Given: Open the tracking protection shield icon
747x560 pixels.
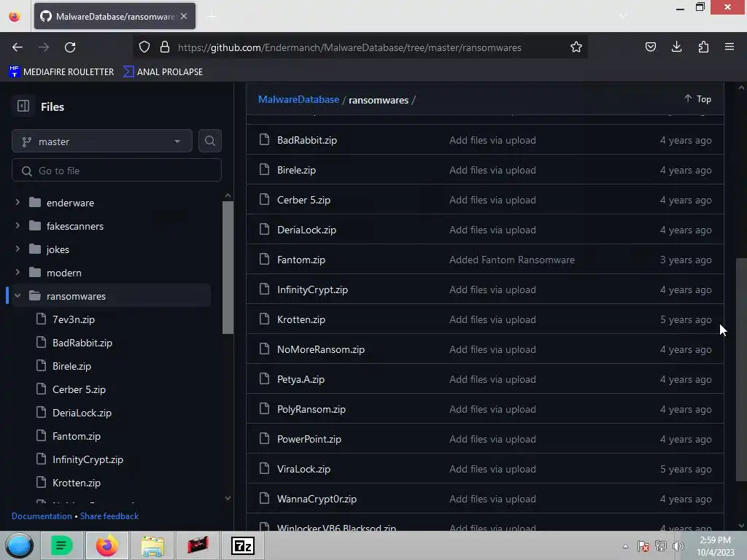Looking at the screenshot, I should coord(144,47).
